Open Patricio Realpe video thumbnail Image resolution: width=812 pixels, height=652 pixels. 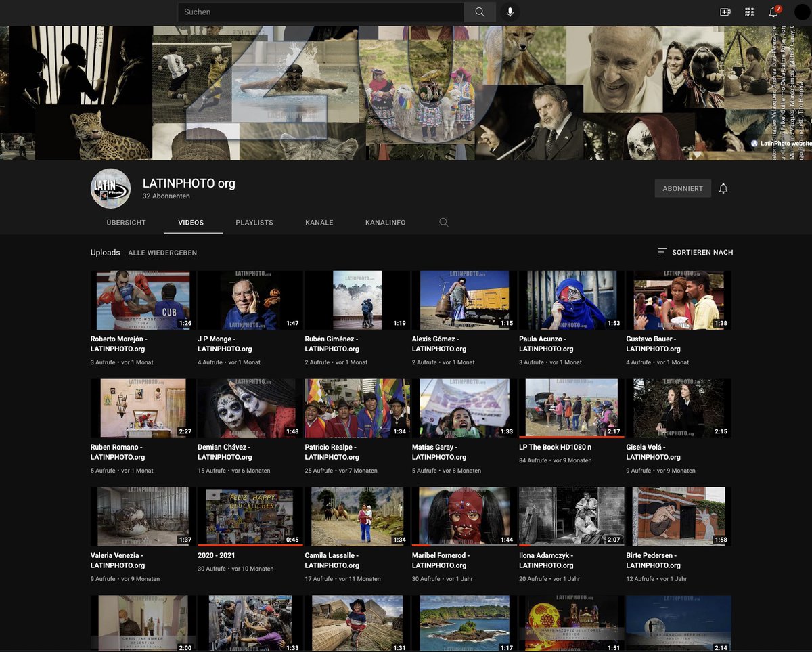357,408
